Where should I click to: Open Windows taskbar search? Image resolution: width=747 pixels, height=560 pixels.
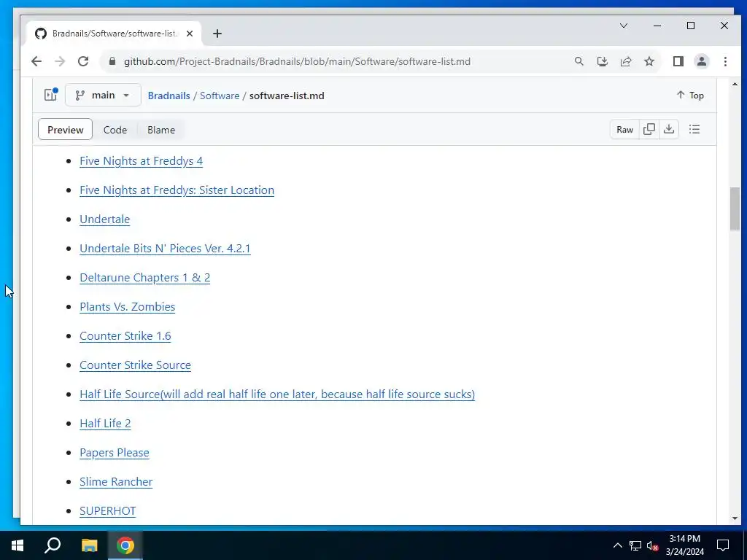(53, 545)
